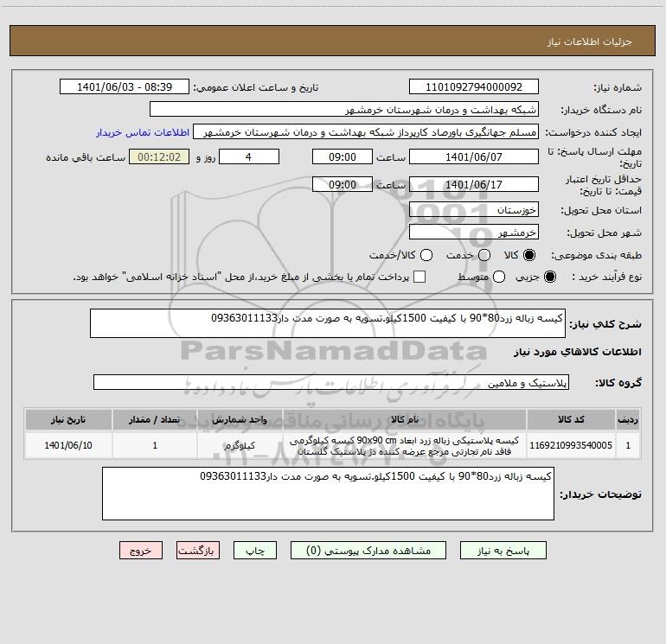Click the چاپ print button
This screenshot has width=666, height=644.
point(258,550)
